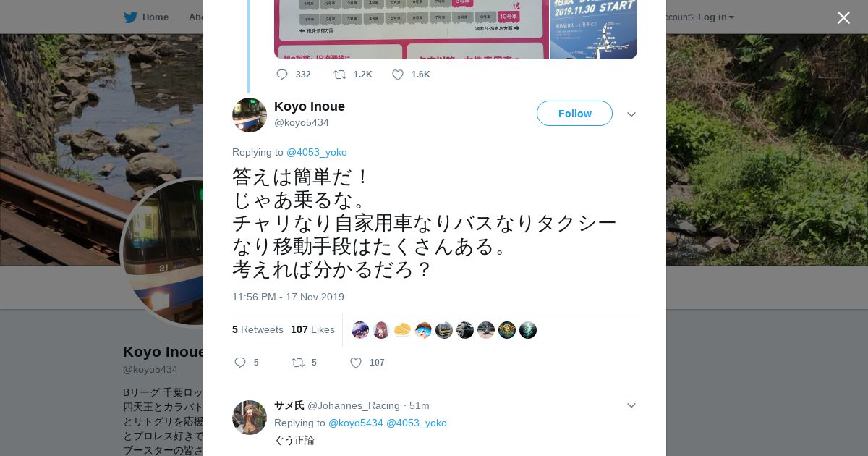868x456 pixels.
Task: View the 5 Retweets list
Action: [x=258, y=329]
